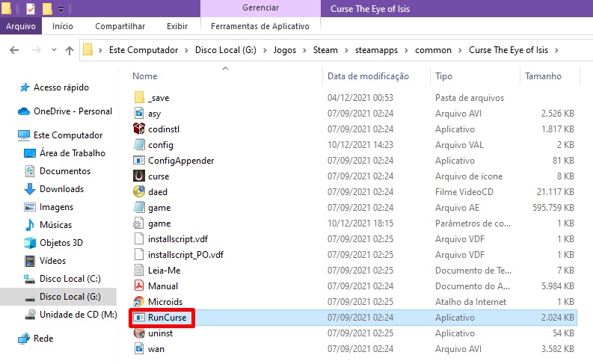
Task: Click the codinstl installer icon
Action: 139,129
